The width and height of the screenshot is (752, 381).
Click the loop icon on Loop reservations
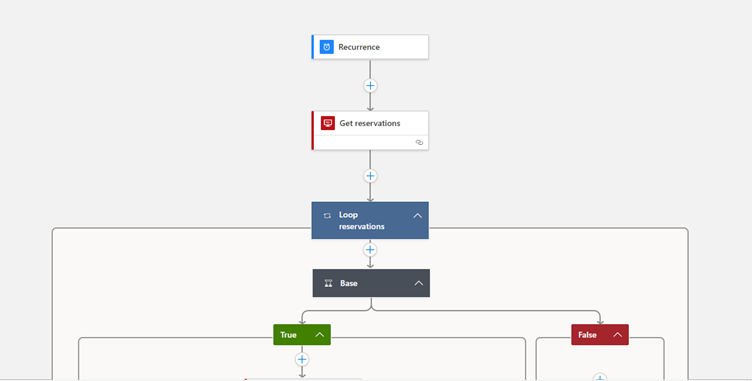click(327, 215)
